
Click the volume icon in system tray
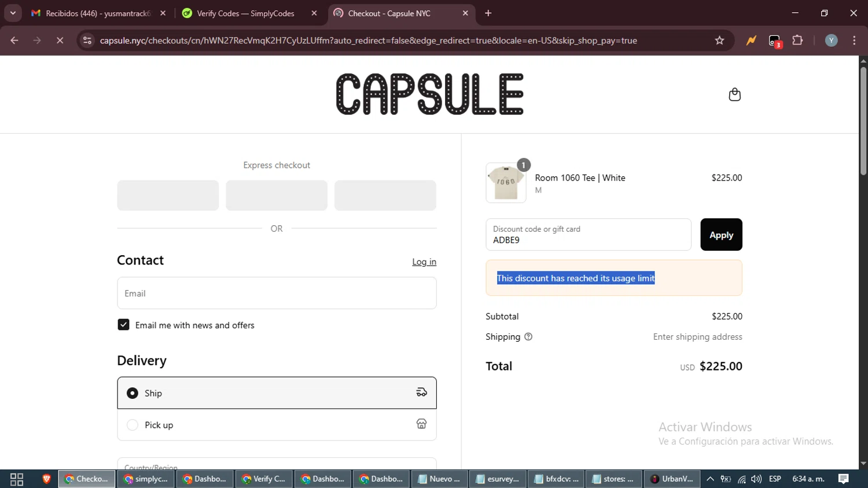click(756, 479)
